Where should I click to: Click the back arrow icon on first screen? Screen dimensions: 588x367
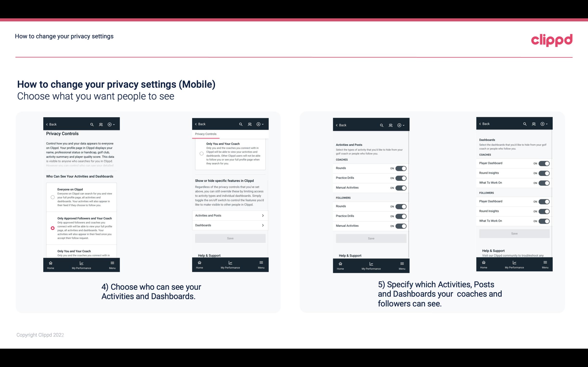tap(47, 124)
